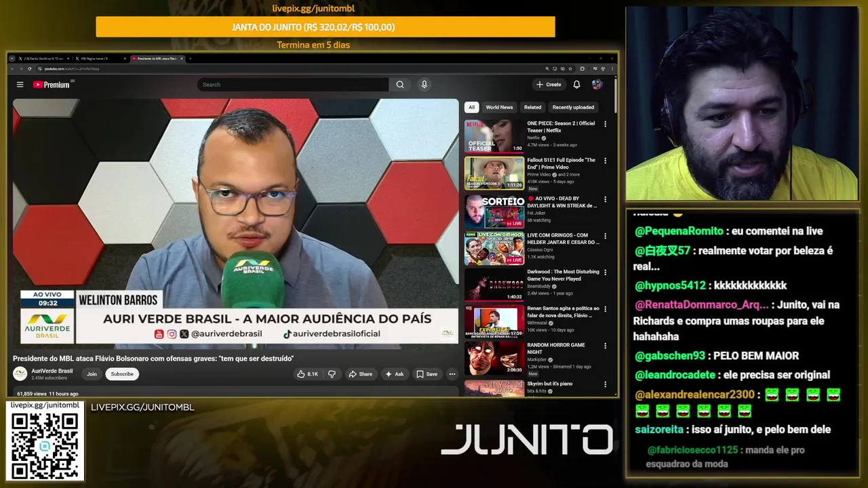Click the Share button

coord(360,374)
